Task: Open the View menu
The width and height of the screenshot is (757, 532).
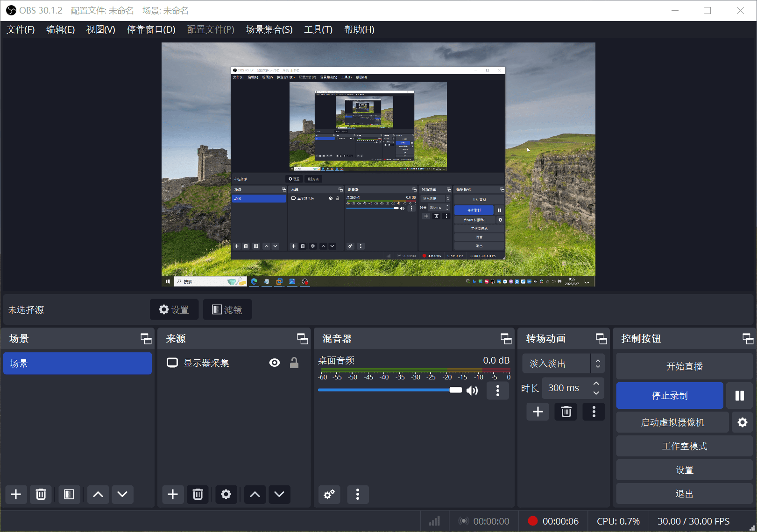Action: coord(101,29)
